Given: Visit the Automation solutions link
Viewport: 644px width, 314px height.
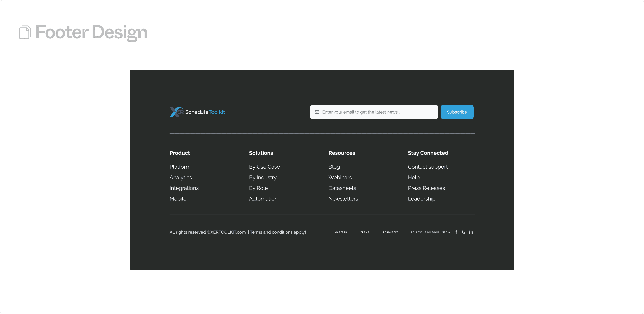Looking at the screenshot, I should [x=263, y=199].
